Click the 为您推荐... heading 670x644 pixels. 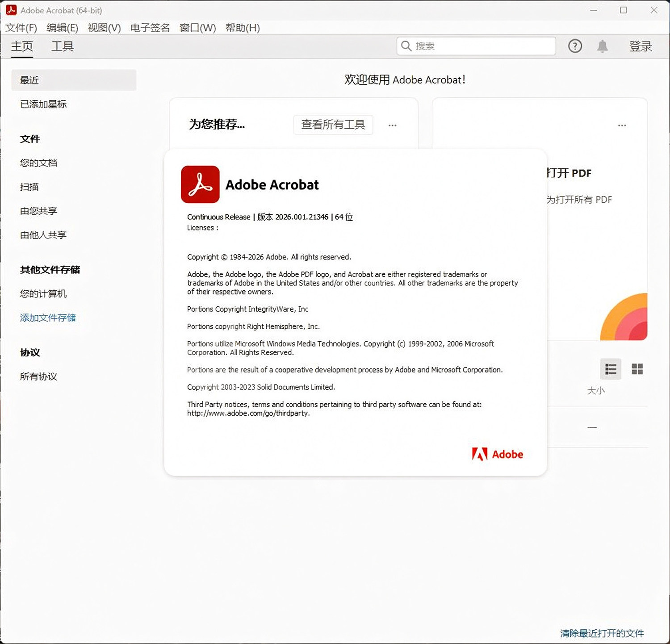tap(217, 124)
